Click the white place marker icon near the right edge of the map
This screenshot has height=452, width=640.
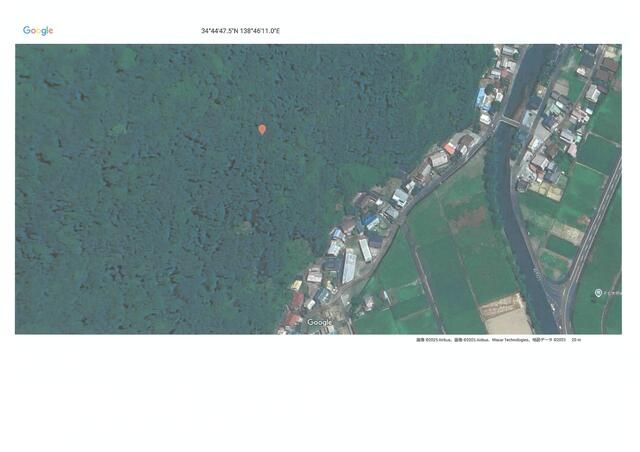point(598,292)
